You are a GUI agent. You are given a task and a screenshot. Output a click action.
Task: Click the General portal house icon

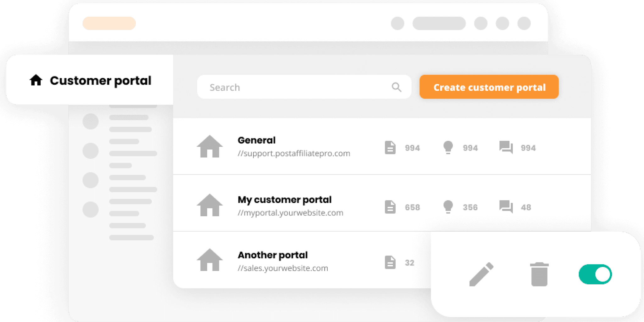pos(210,146)
